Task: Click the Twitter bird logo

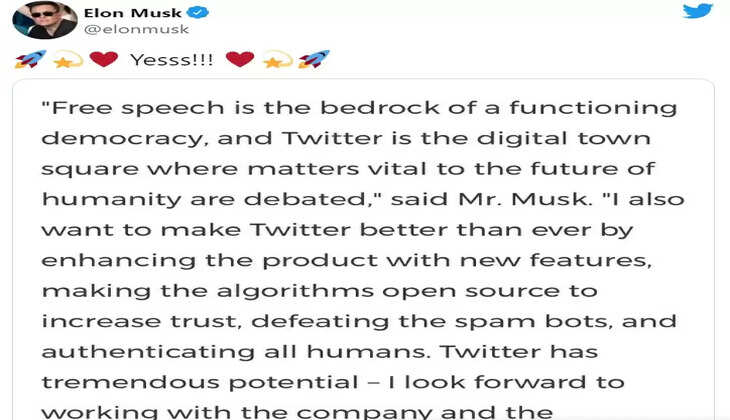Action: tap(697, 12)
